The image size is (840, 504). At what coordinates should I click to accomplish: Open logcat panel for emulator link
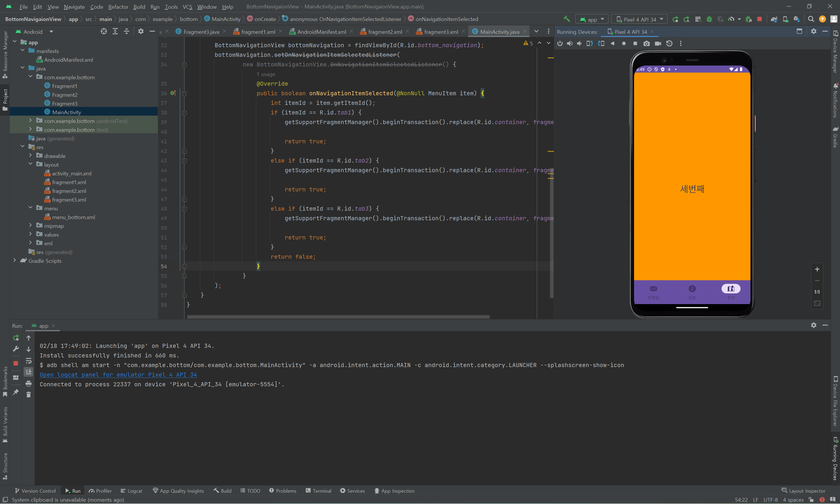[118, 375]
